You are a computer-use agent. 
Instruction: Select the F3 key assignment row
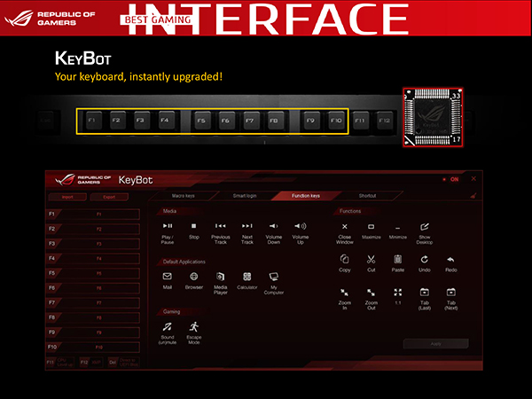click(93, 244)
